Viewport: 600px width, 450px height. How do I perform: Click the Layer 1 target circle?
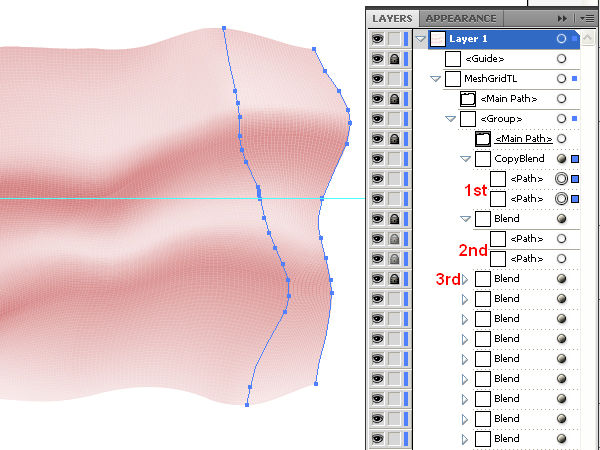click(561, 39)
